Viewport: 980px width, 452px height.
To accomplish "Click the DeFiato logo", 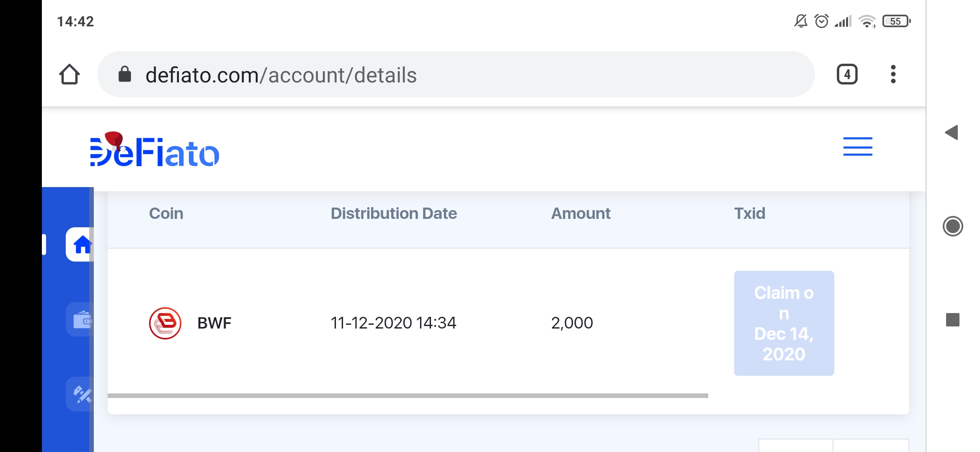I will [x=155, y=150].
